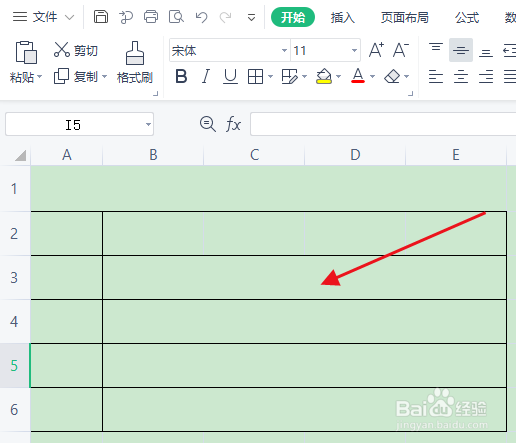Click into the formula bar

point(383,124)
